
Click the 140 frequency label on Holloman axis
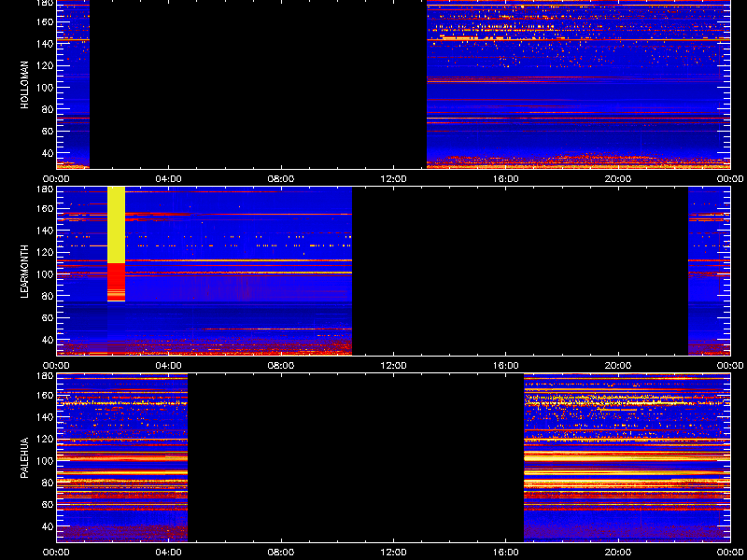pos(46,43)
